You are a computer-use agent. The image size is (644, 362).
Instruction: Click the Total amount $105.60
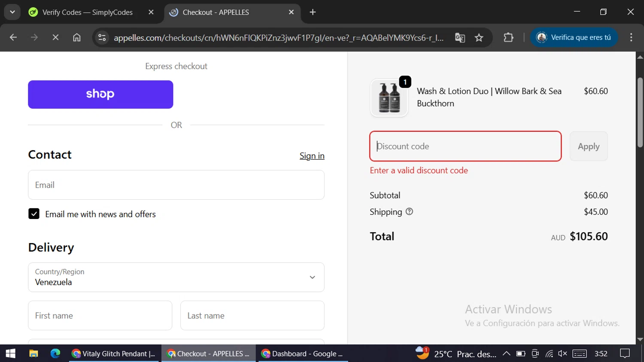(x=589, y=237)
